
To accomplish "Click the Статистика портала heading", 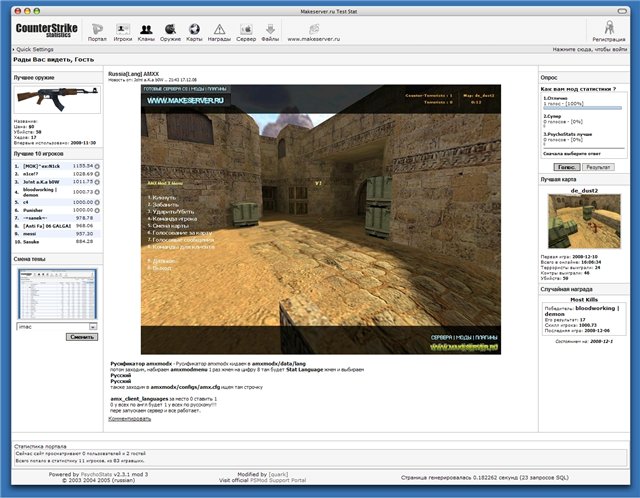I will (40, 446).
